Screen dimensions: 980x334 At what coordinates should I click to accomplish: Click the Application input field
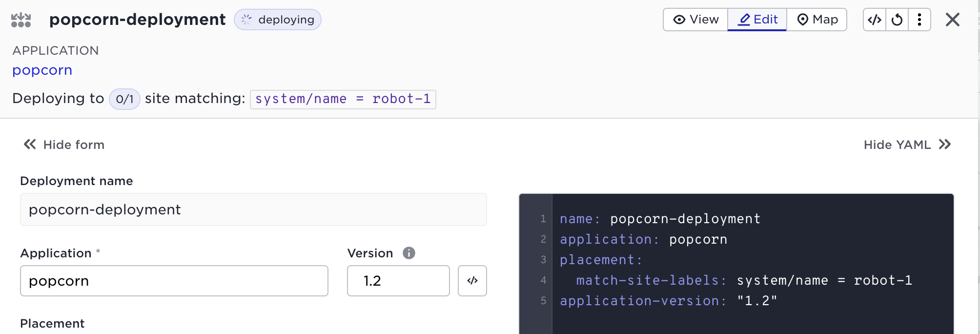coord(174,281)
